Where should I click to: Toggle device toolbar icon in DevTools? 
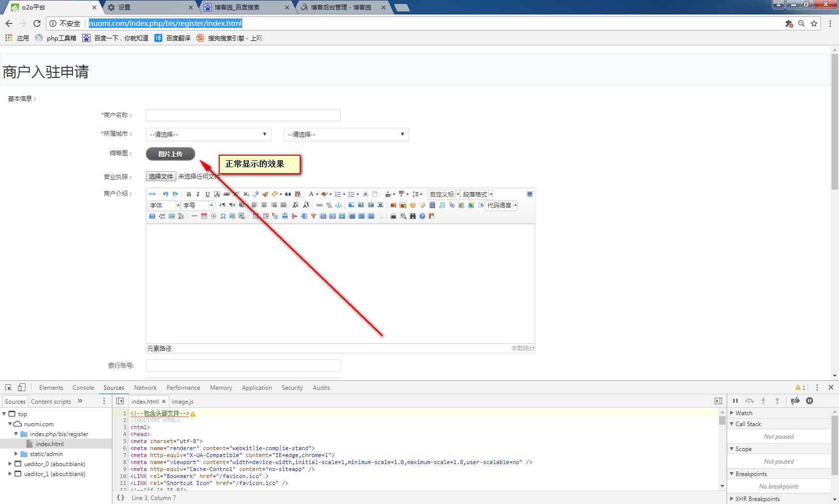(21, 388)
